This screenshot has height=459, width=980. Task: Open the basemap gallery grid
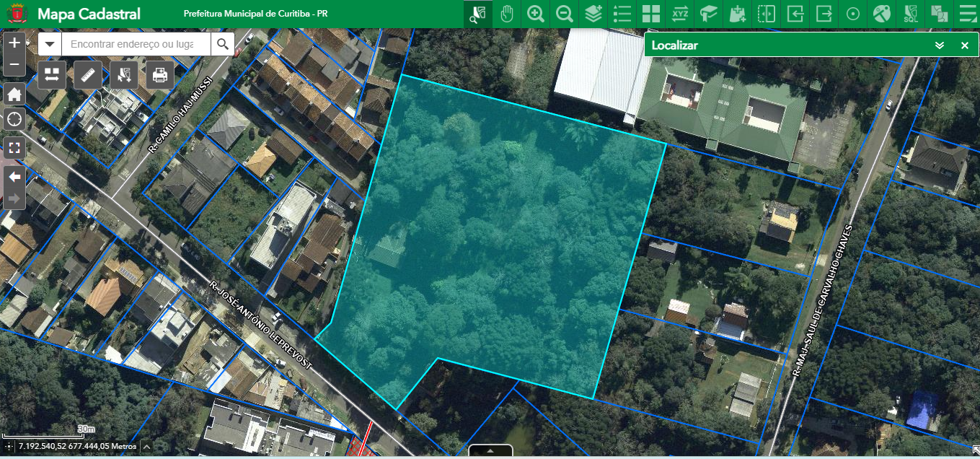[651, 14]
